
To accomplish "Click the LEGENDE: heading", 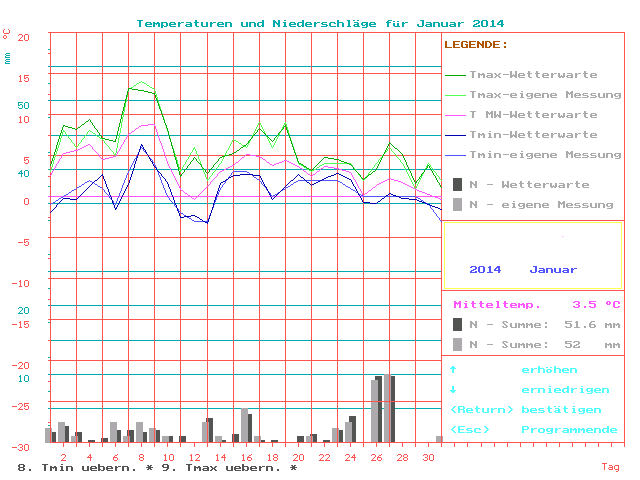I will click(475, 45).
